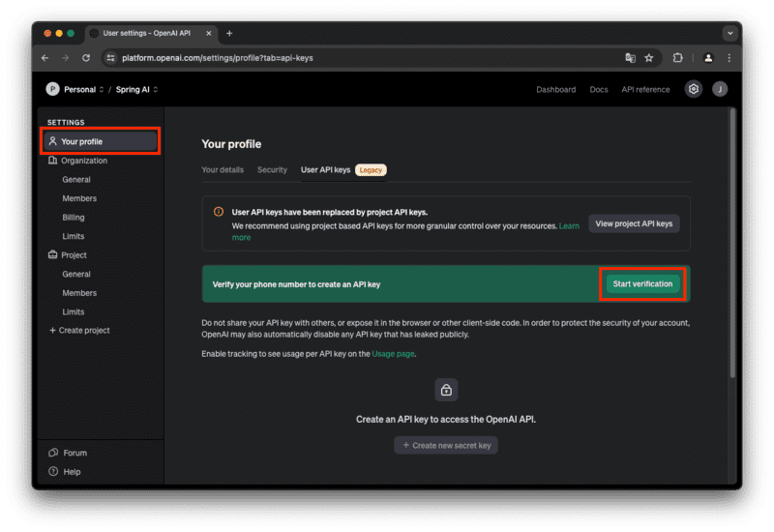Click View project API keys button
Viewport: 774px width, 532px height.
[x=634, y=223]
